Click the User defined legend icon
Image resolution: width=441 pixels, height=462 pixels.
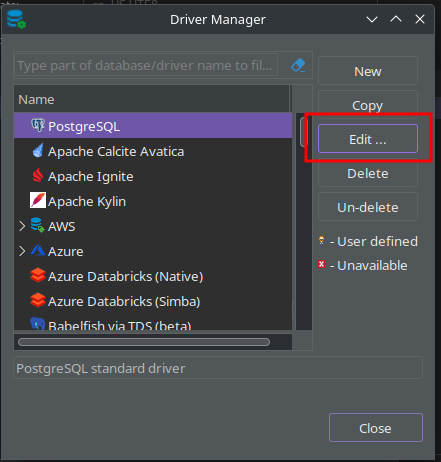pos(321,240)
